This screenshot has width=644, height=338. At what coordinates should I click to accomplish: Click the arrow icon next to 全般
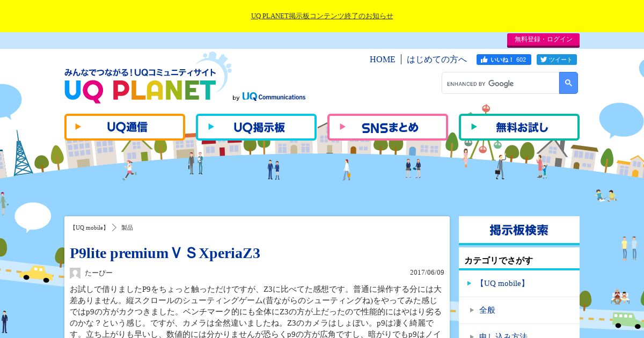click(472, 310)
